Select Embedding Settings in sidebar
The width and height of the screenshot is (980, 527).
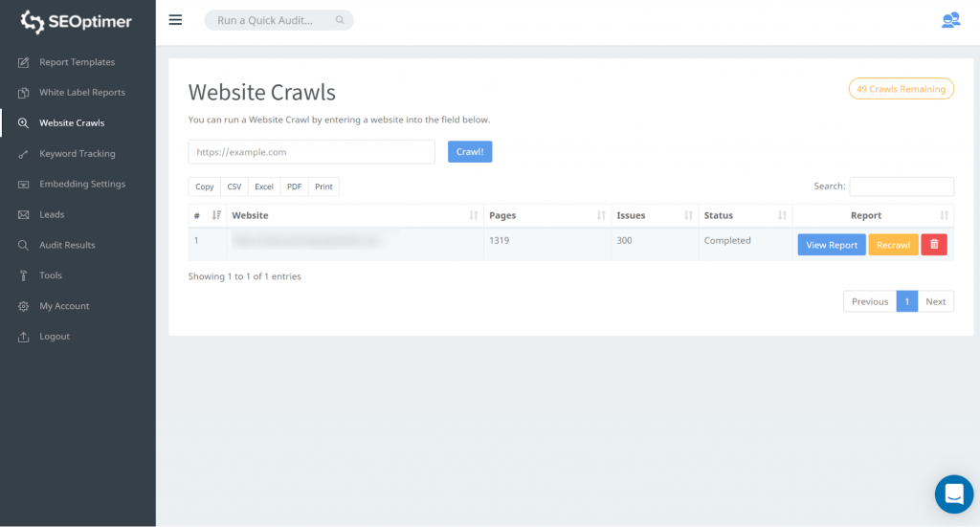point(81,185)
